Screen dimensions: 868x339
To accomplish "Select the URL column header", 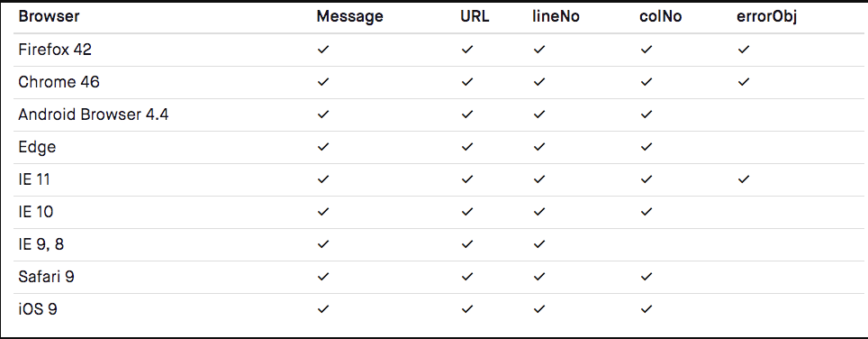I will (x=475, y=16).
